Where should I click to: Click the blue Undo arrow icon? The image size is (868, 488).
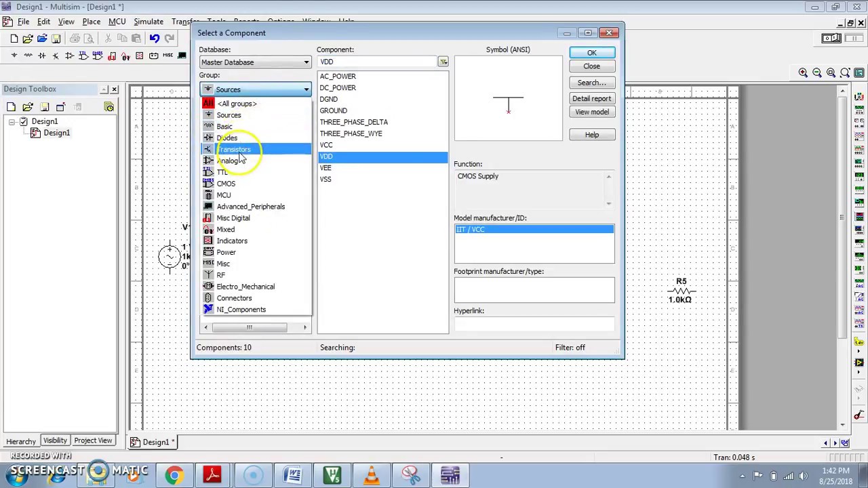point(155,39)
